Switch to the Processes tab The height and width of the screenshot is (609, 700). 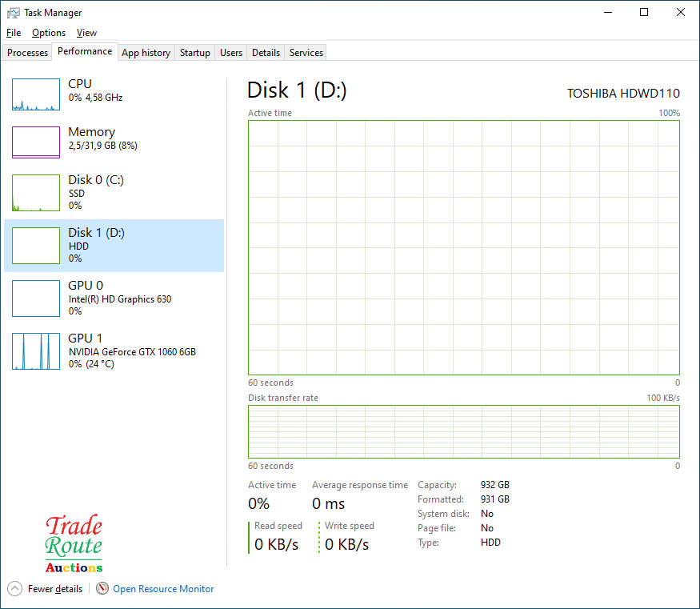[28, 53]
